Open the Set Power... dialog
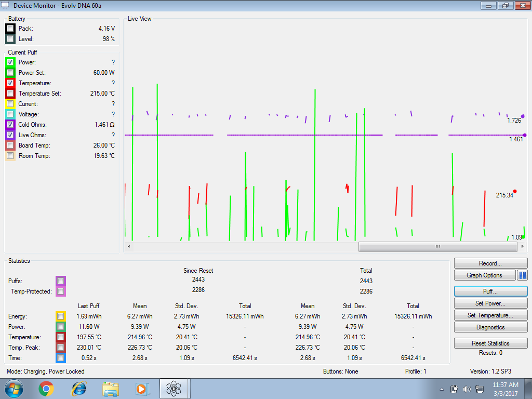 [x=490, y=303]
